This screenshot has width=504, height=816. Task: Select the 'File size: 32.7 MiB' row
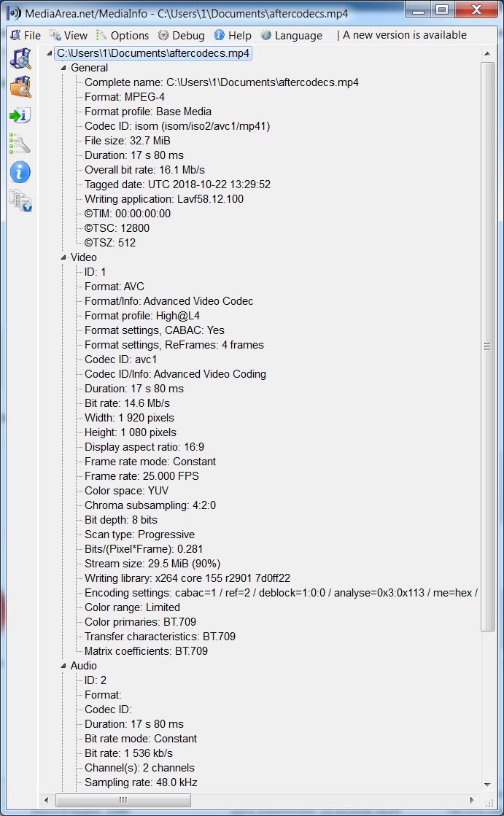pos(127,141)
